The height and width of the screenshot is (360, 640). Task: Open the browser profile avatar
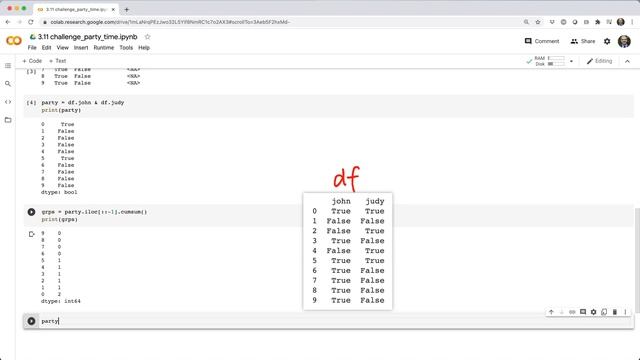tap(621, 22)
